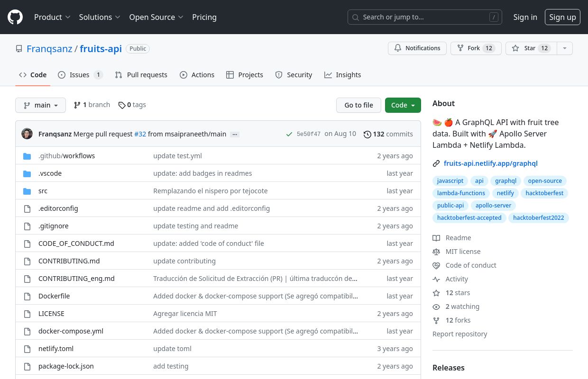Click the CONTRIBUTING.md file icon

click(x=27, y=262)
